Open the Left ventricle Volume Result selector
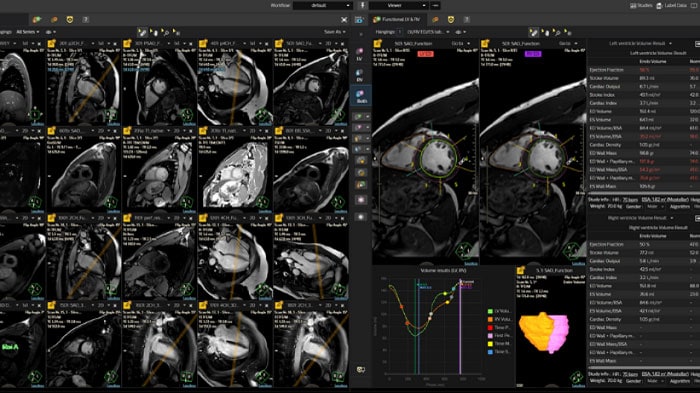Image resolution: width=700 pixels, height=393 pixels. 640,43
